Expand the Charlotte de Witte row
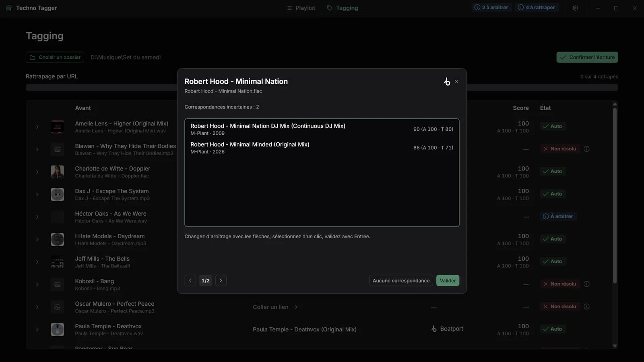 point(37,172)
